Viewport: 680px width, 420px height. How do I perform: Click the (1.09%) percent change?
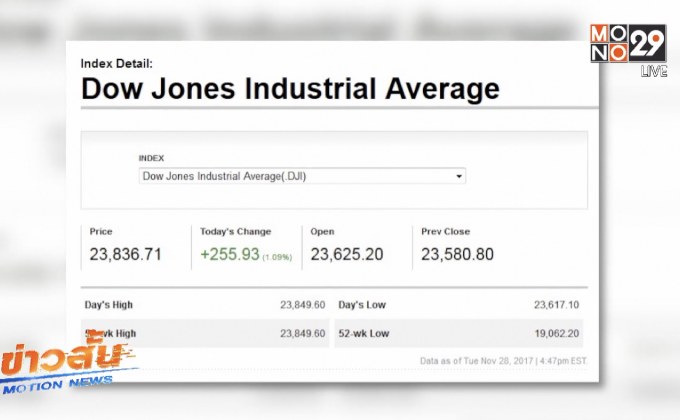coord(277,257)
